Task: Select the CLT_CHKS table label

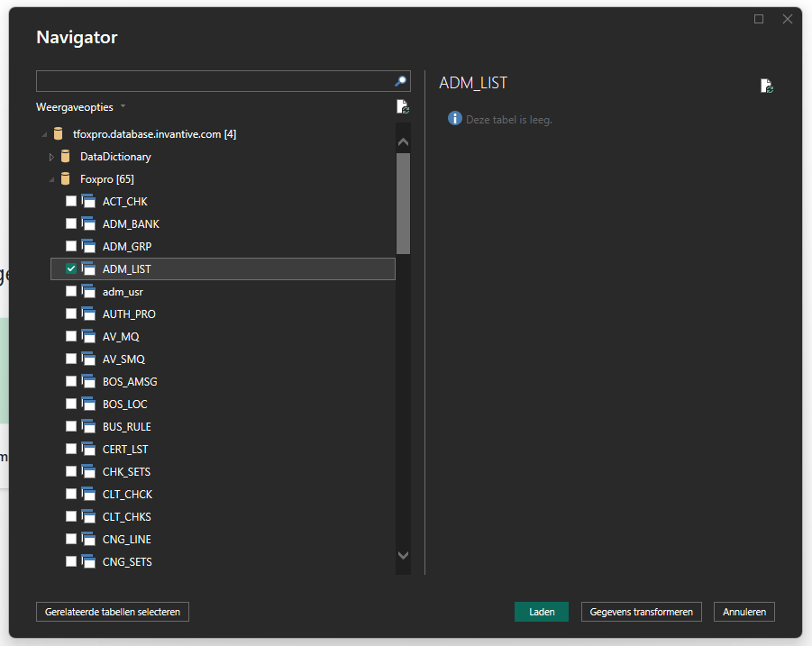Action: (127, 516)
